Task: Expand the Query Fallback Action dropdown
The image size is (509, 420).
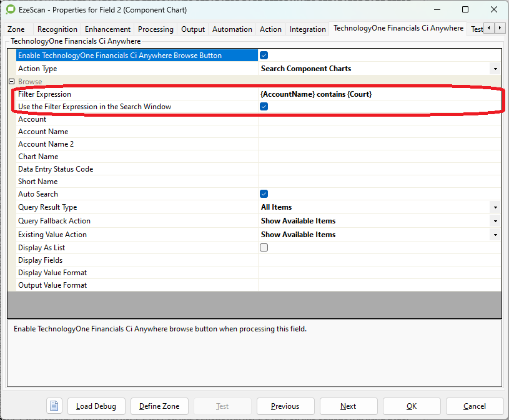Action: [x=495, y=221]
